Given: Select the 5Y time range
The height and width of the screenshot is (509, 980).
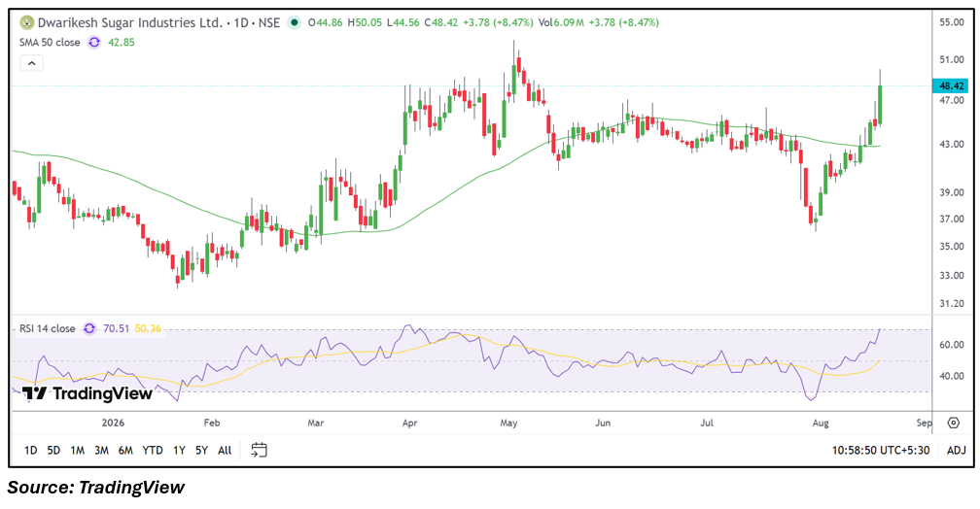Looking at the screenshot, I should [x=201, y=451].
